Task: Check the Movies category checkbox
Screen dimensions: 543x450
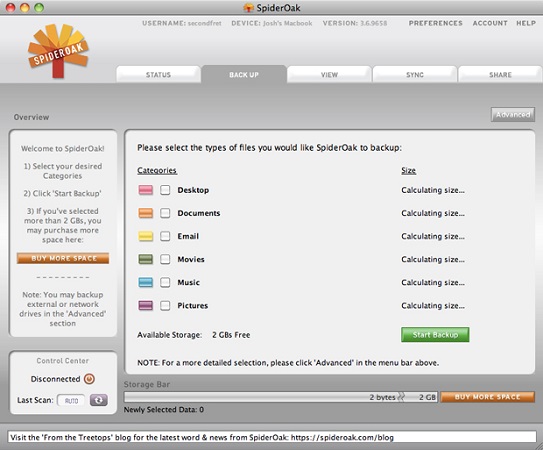Action: coord(165,259)
